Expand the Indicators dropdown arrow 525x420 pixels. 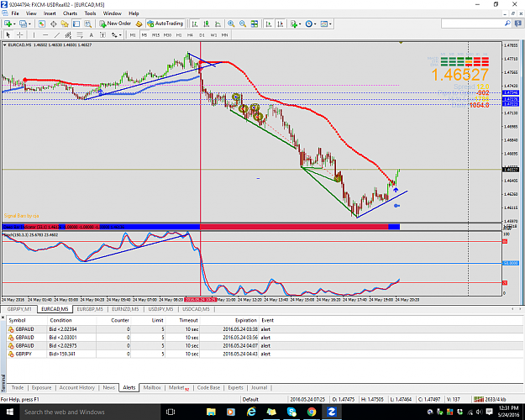coord(300,24)
